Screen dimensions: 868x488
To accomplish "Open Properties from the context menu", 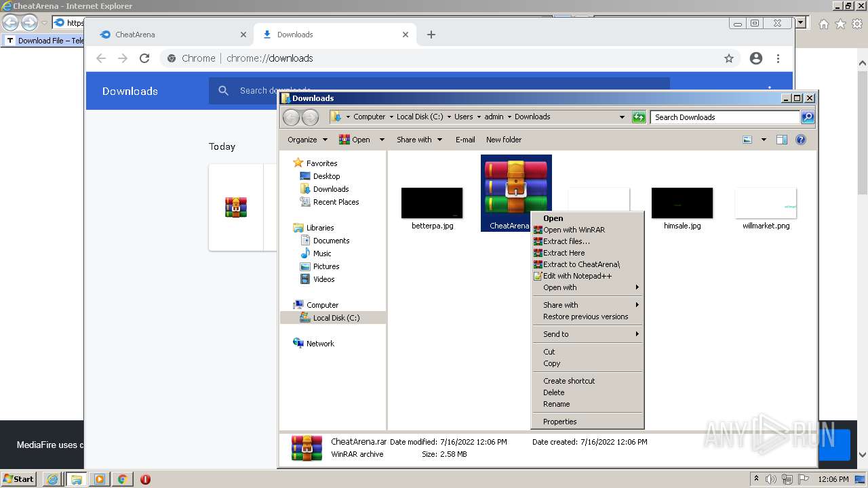I will click(x=587, y=422).
